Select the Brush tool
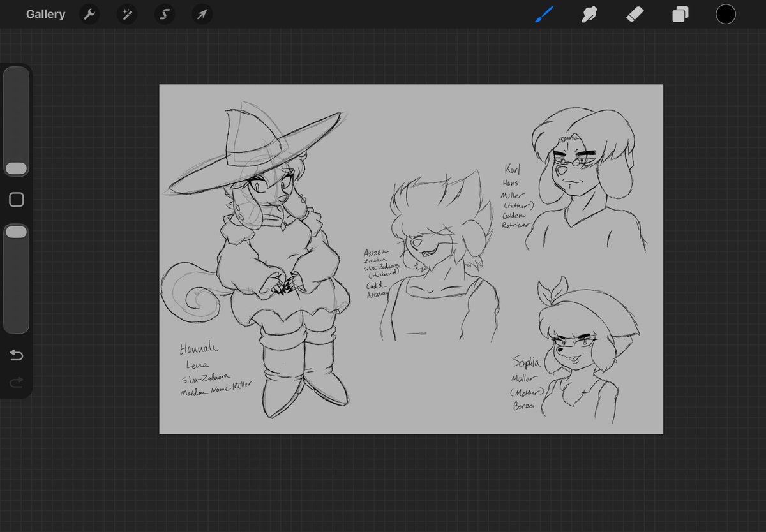 (x=544, y=14)
